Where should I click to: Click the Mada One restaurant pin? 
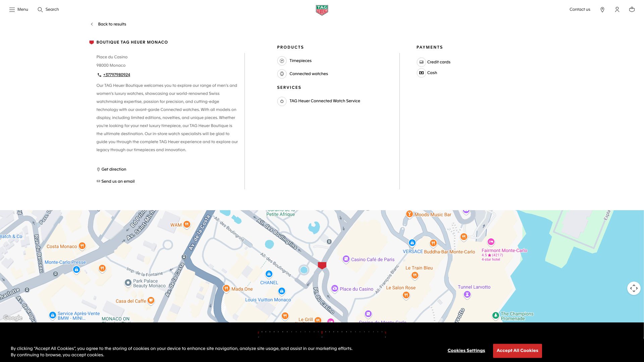(226, 289)
